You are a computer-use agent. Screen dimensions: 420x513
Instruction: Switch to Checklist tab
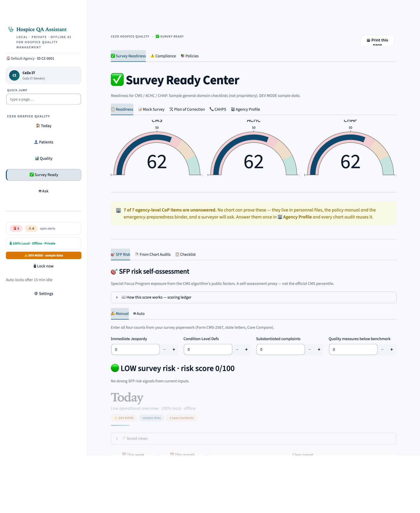[185, 254]
